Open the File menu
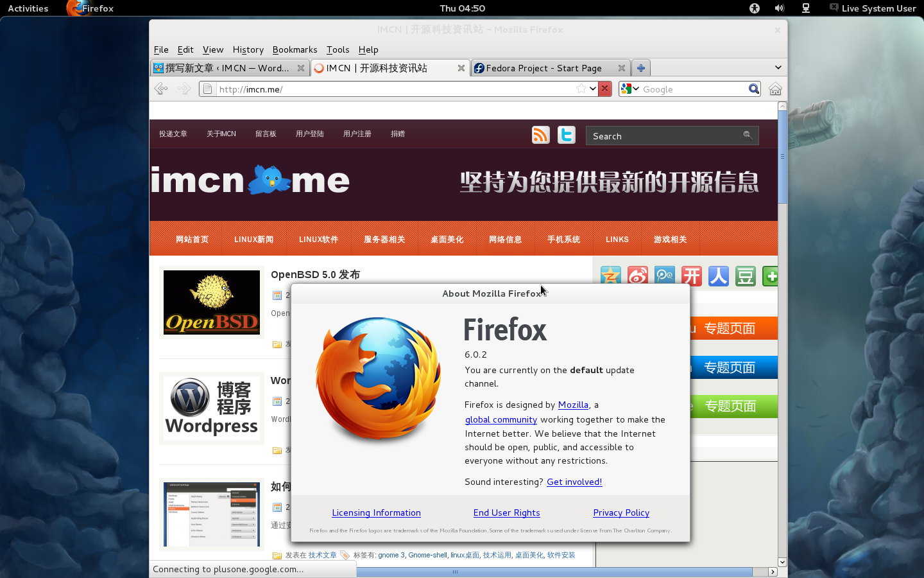Viewport: 924px width, 578px height. pyautogui.click(x=161, y=49)
